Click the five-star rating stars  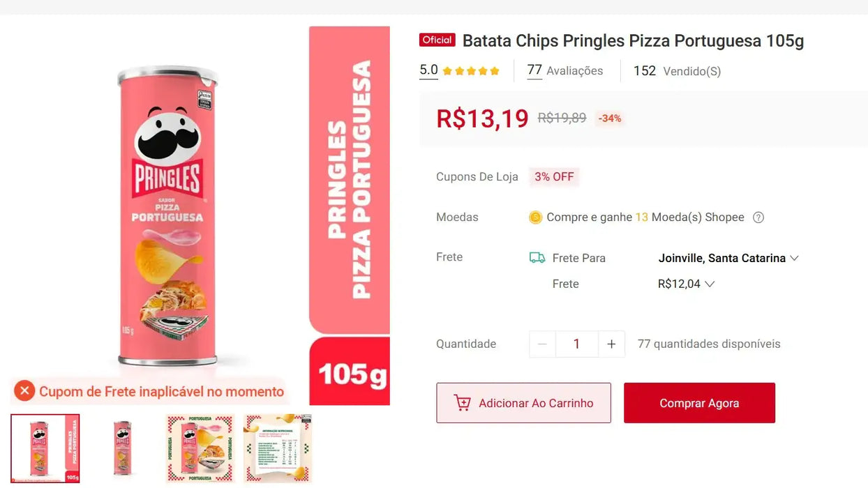click(471, 71)
